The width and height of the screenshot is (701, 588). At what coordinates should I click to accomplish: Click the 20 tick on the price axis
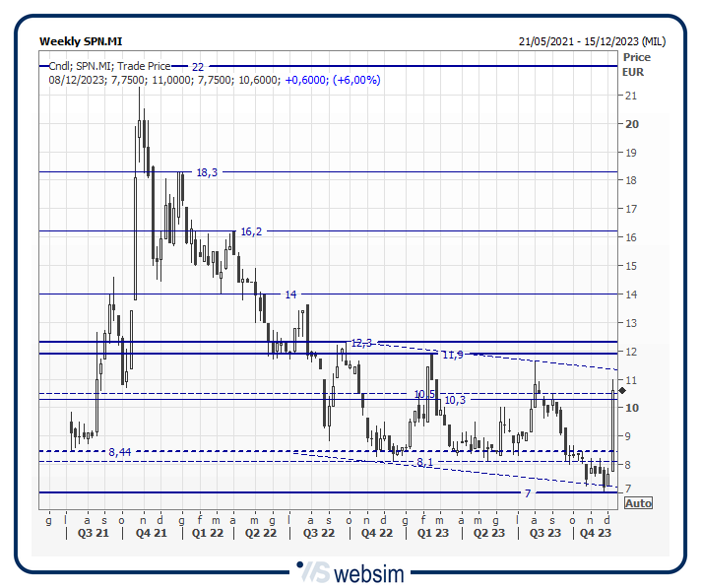tap(631, 124)
